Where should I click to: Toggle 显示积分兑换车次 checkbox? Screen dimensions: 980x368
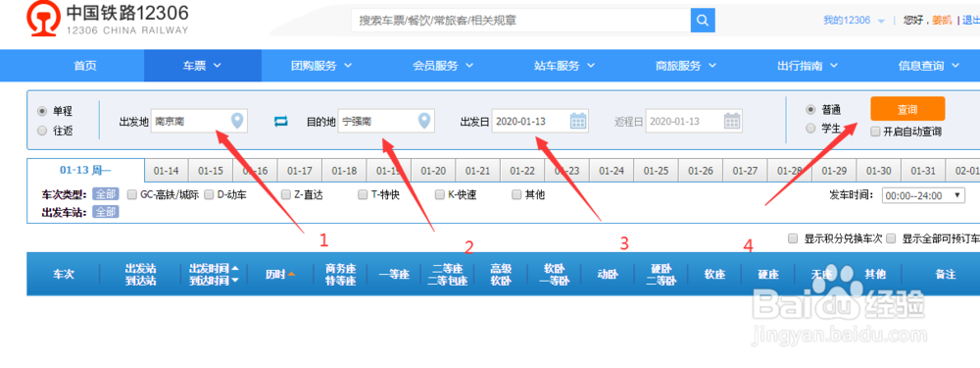[793, 238]
